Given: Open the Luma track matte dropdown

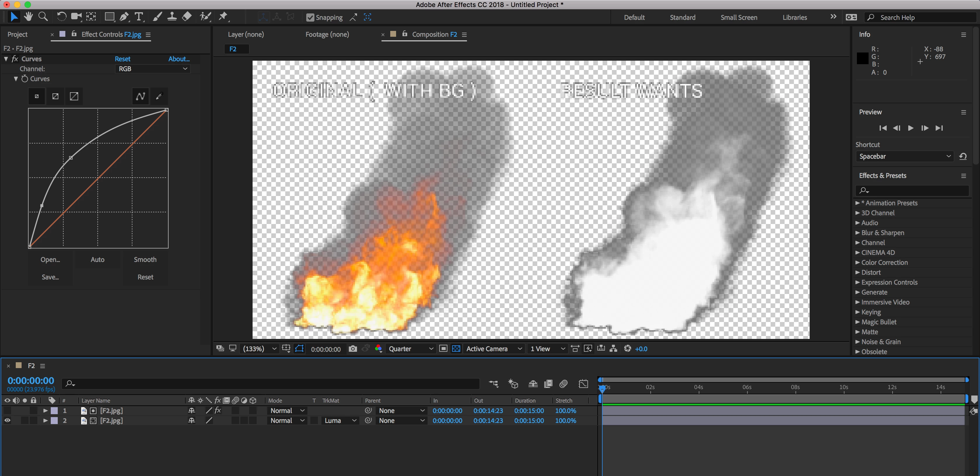Looking at the screenshot, I should (340, 421).
